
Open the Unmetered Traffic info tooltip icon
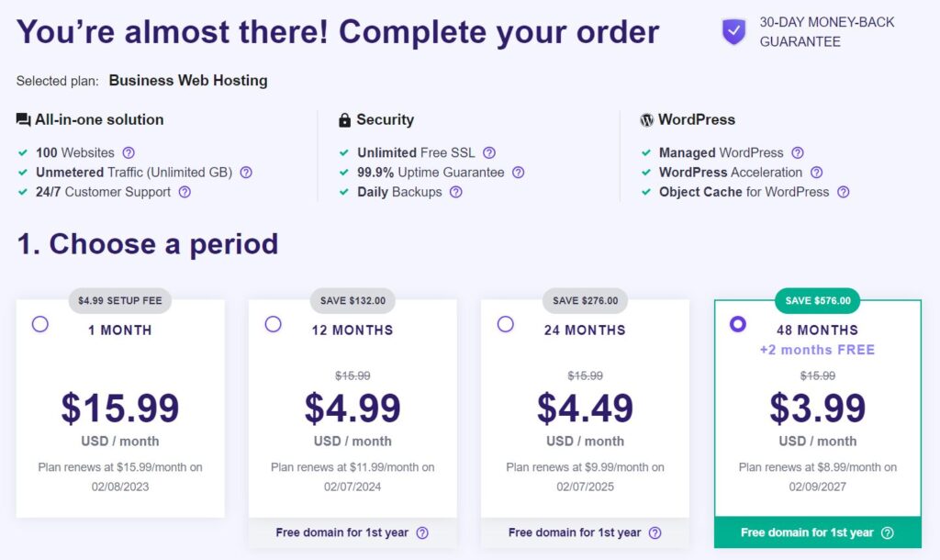(x=246, y=173)
